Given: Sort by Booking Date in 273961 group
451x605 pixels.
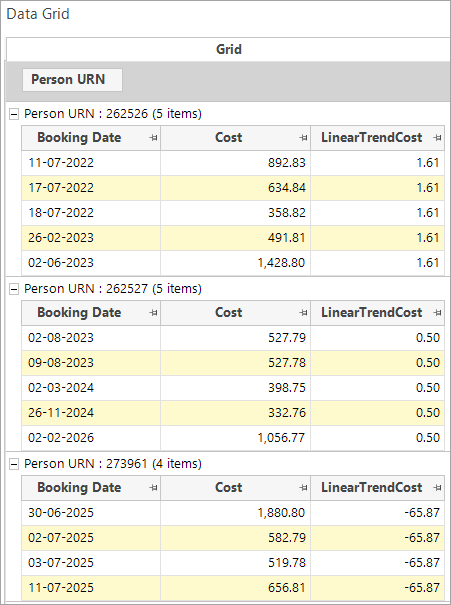Looking at the screenshot, I should [79, 488].
